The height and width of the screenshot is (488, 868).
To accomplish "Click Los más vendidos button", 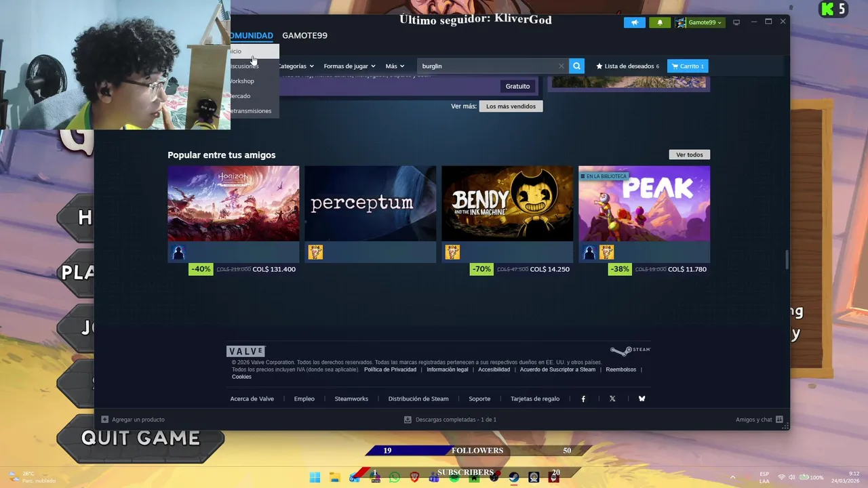I will pyautogui.click(x=511, y=106).
